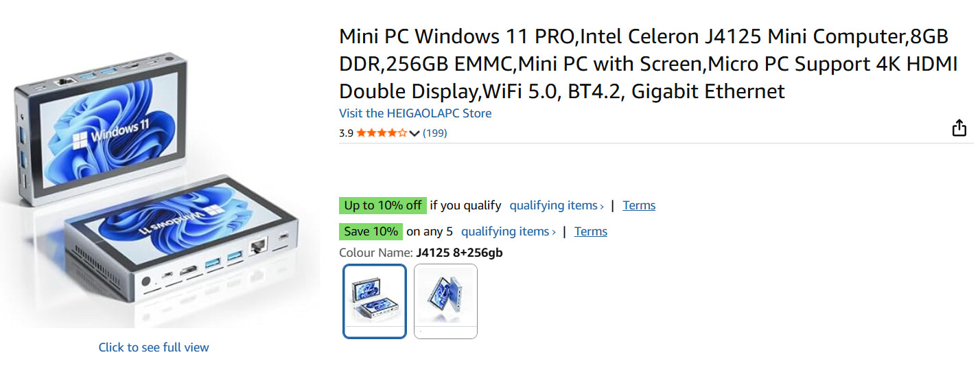Open qualifying items for 'Up to 10% off'
980x368 pixels.
pyautogui.click(x=556, y=205)
